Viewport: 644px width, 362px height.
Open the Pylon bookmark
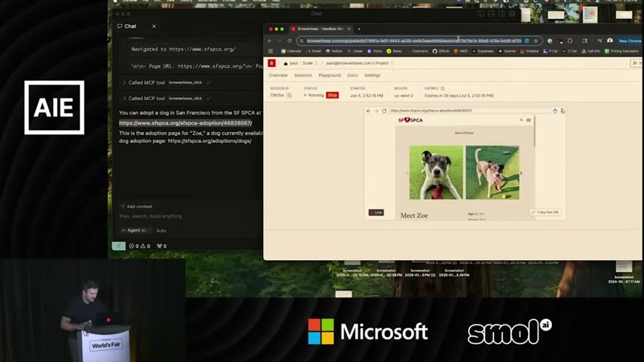coord(374,52)
